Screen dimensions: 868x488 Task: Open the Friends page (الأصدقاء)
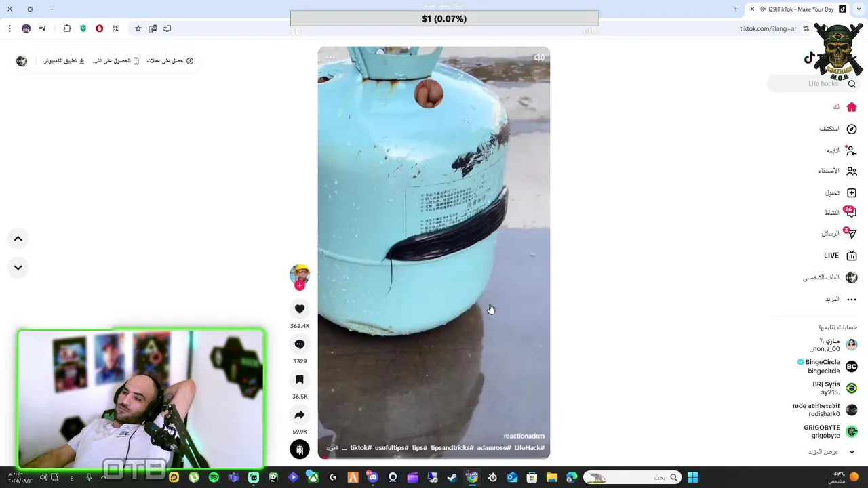coord(837,171)
